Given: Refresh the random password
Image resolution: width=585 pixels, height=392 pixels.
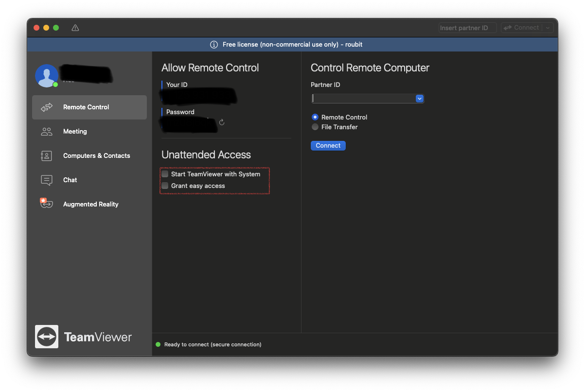Looking at the screenshot, I should click(222, 122).
